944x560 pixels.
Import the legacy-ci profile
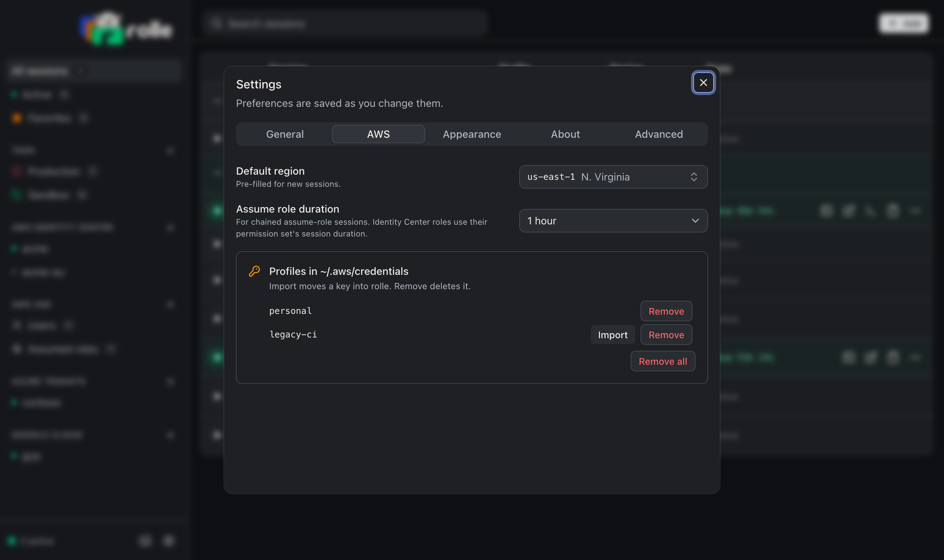pos(612,335)
